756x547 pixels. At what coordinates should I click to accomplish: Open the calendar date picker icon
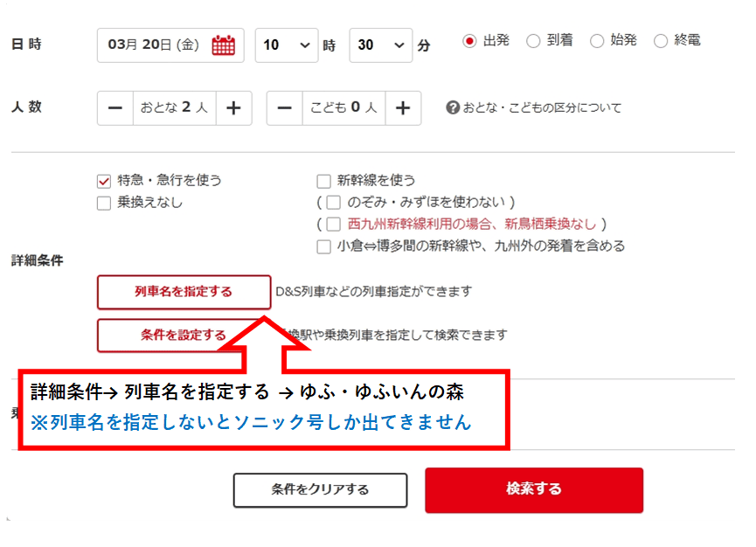[x=223, y=45]
